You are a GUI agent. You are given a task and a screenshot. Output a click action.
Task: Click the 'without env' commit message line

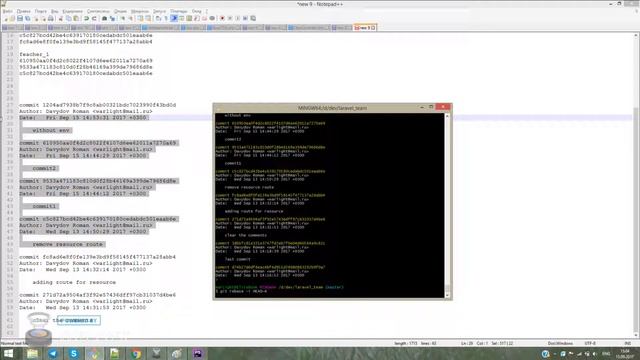tap(51, 130)
